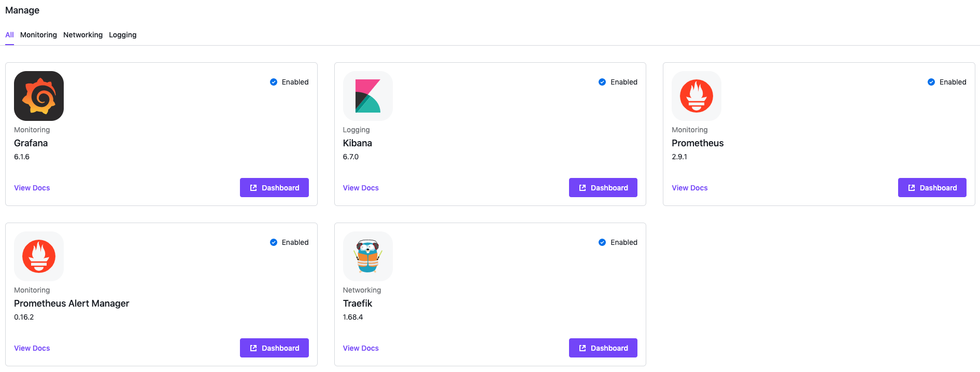Switch to the Monitoring tab

tap(38, 35)
